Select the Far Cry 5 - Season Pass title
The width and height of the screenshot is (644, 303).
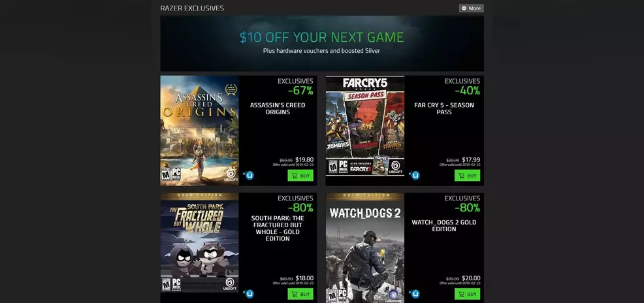pos(444,108)
